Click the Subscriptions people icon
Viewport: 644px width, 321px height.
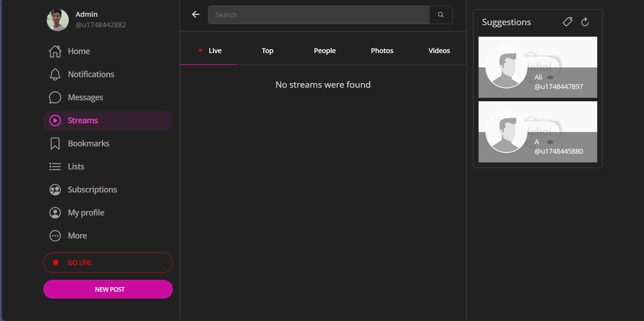click(55, 190)
